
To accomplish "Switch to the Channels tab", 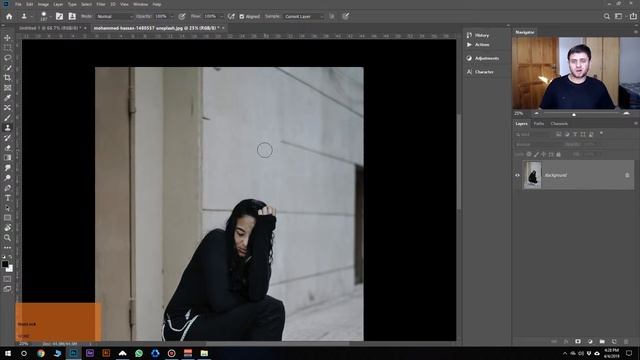I will coord(559,123).
